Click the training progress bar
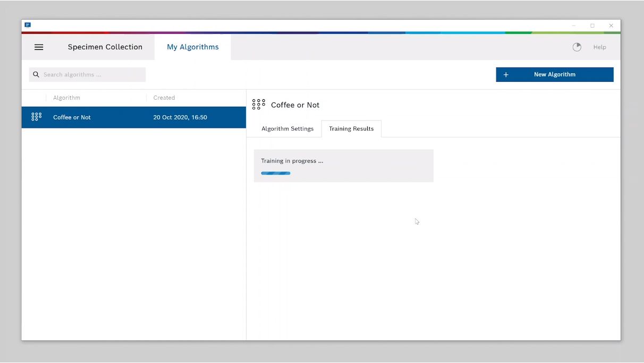 276,173
